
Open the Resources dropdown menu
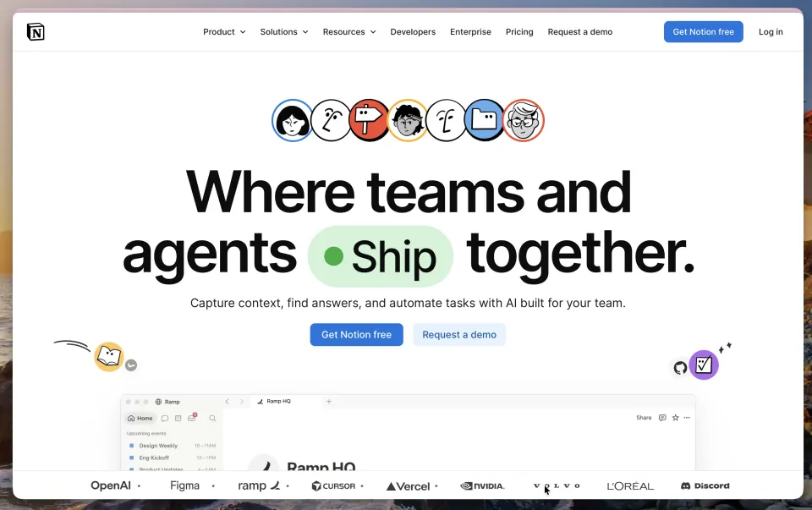(349, 32)
